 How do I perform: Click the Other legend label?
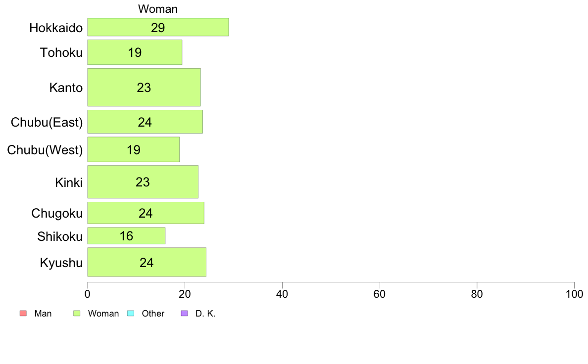coord(153,314)
